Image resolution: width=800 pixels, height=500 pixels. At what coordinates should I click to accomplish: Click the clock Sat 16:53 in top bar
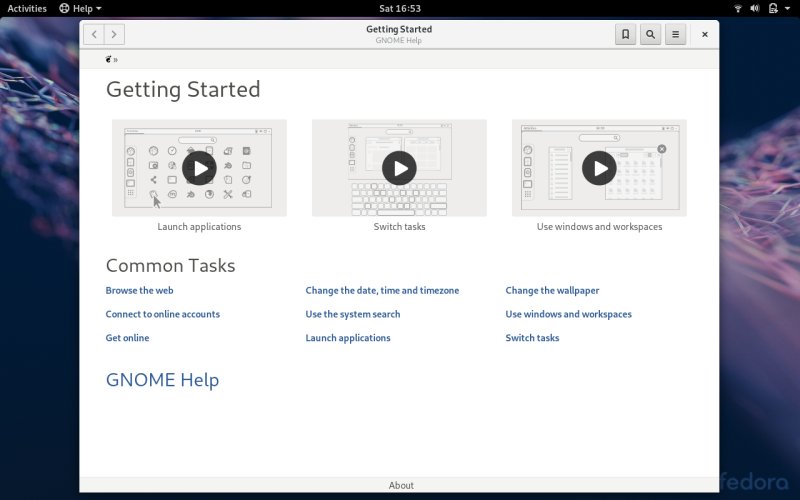pos(400,8)
